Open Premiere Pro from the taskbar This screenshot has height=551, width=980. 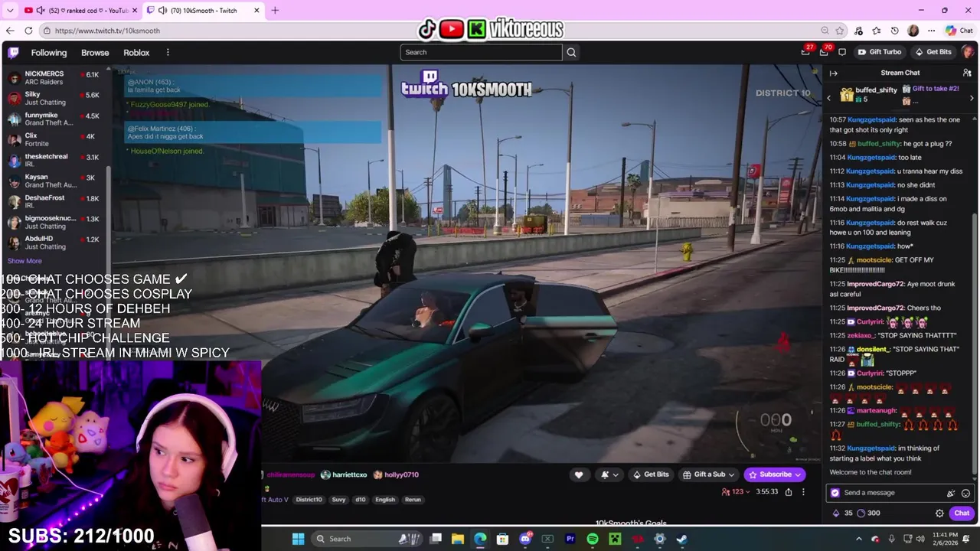[x=570, y=539]
